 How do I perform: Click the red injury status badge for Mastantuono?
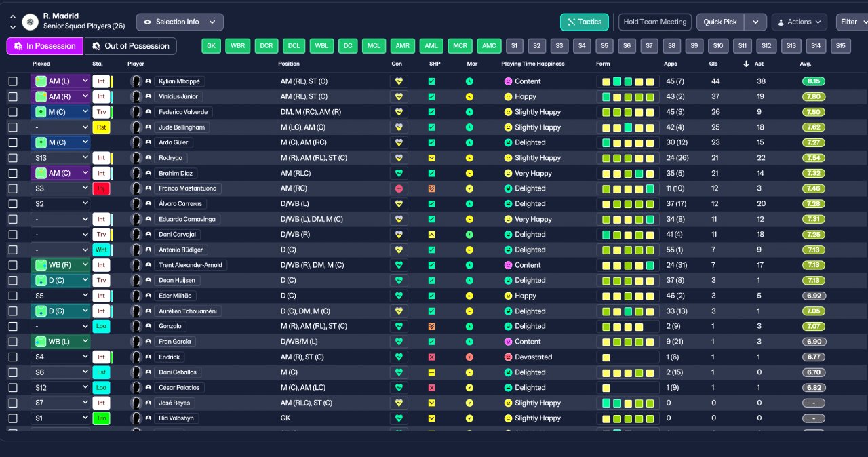click(x=102, y=188)
